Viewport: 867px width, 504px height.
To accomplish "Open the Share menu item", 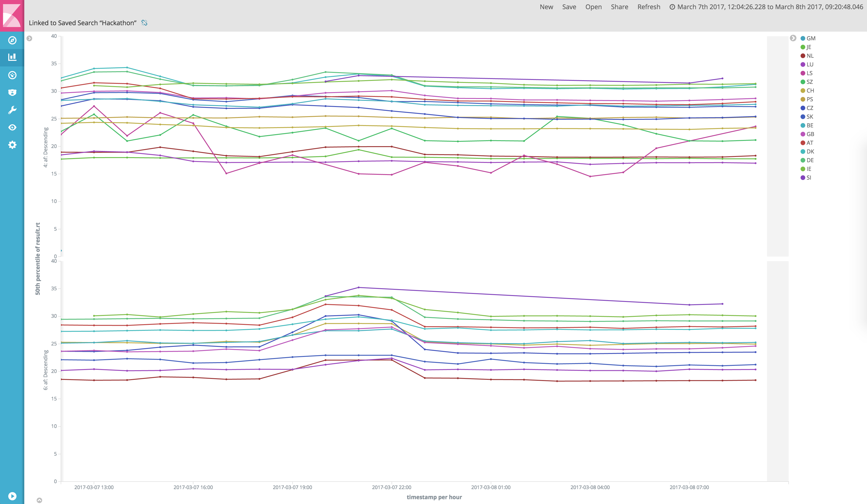I will pyautogui.click(x=619, y=7).
